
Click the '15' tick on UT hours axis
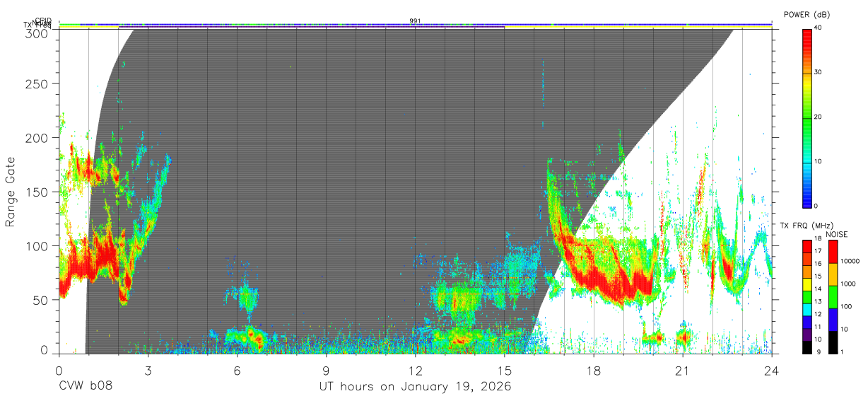click(x=504, y=369)
